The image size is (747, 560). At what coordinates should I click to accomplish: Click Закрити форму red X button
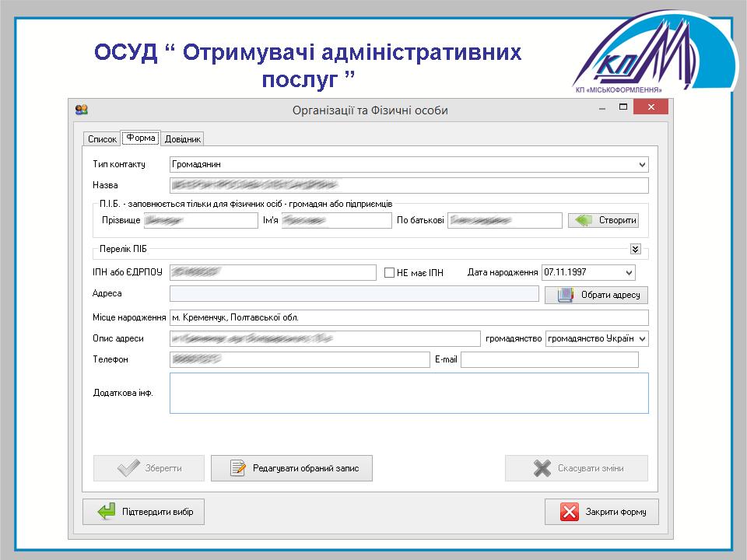tap(601, 512)
